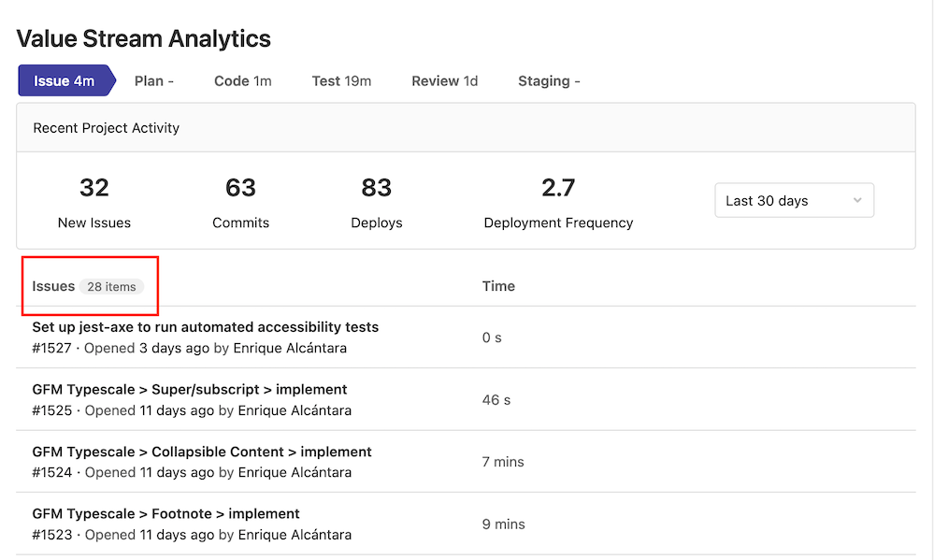This screenshot has width=934, height=560.
Task: Open issue #1524 Collapsible Content implement
Action: [x=200, y=452]
